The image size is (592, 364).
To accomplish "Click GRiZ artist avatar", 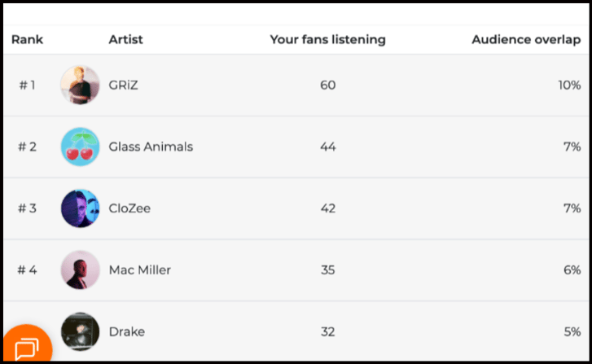I will (x=80, y=86).
